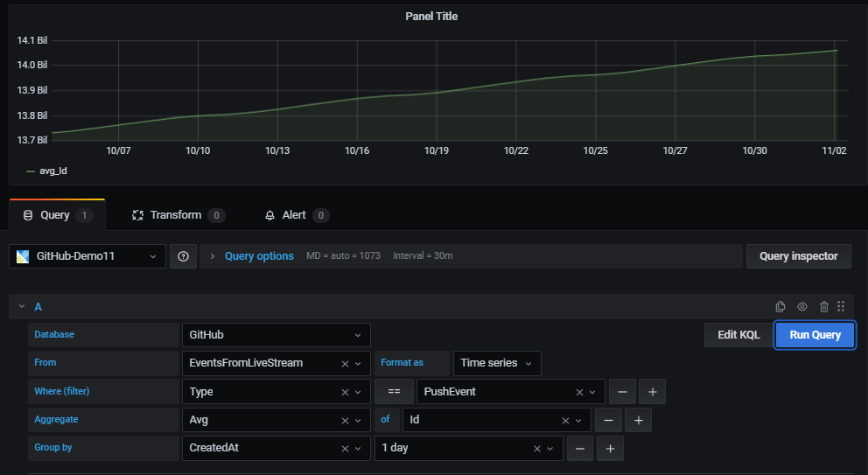Clear the PushEvent filter value
Screen dimensions: 868x475
coord(579,392)
